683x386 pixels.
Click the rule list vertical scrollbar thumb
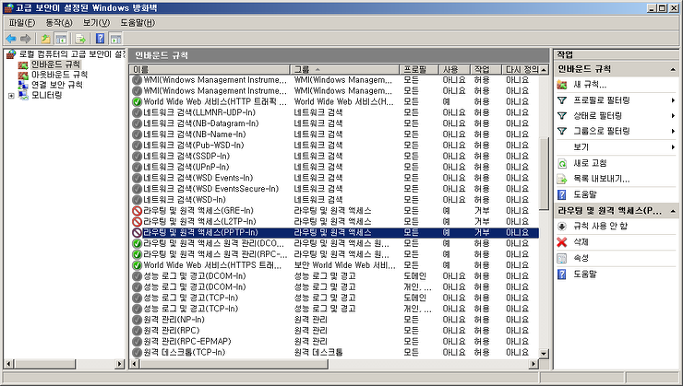point(544,174)
